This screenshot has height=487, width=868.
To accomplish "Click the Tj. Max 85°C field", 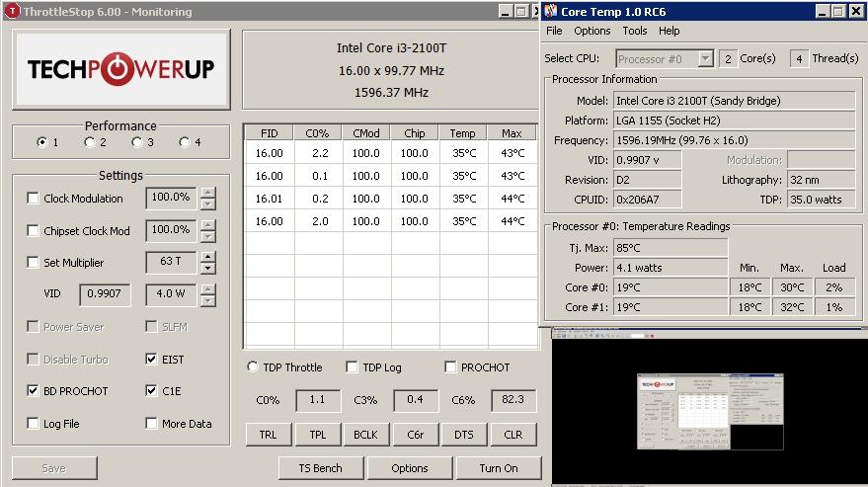I will coord(671,248).
